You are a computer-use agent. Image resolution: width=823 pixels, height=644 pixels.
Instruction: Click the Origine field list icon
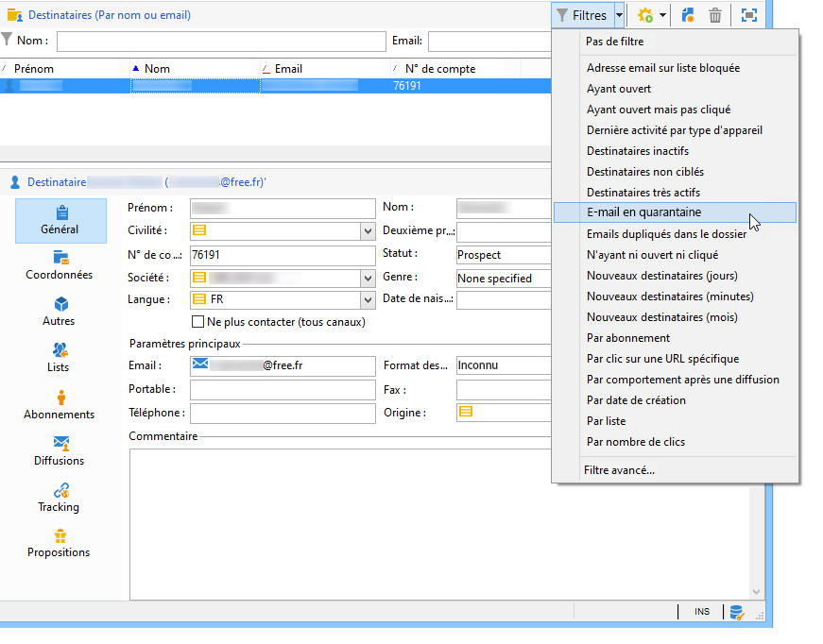(466, 411)
